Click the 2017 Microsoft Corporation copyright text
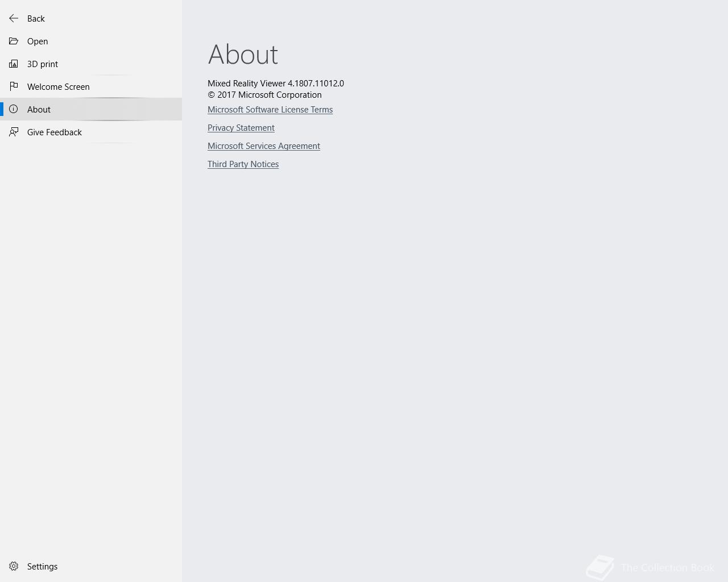 [264, 95]
